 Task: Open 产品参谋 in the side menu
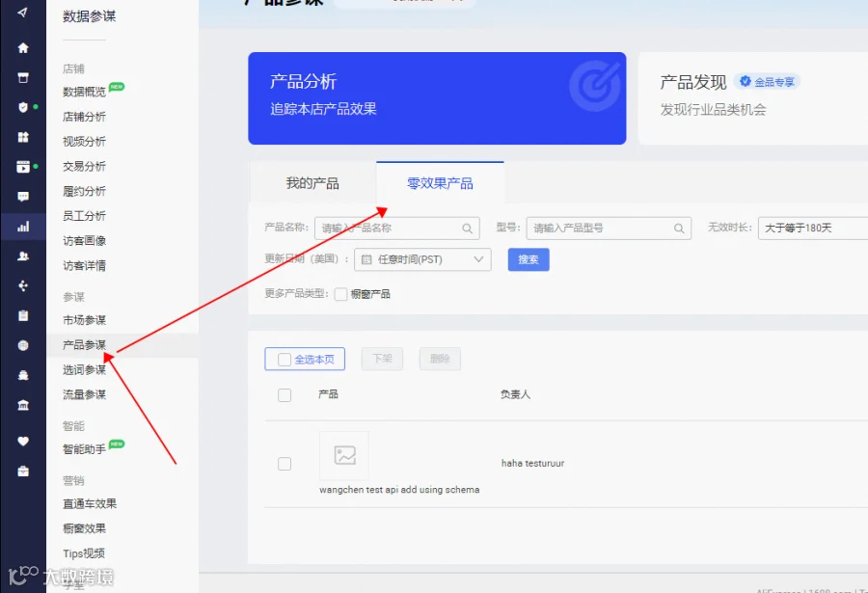pos(84,345)
